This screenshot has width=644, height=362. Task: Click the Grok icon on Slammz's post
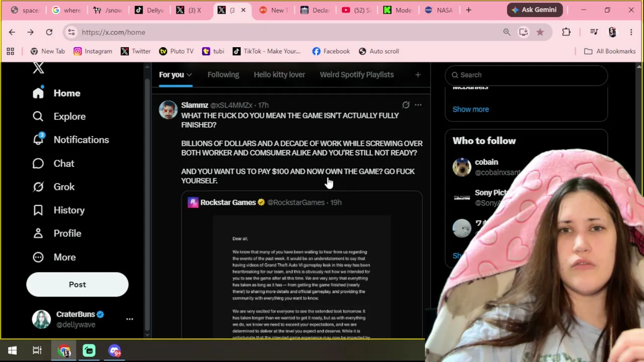[x=406, y=105]
